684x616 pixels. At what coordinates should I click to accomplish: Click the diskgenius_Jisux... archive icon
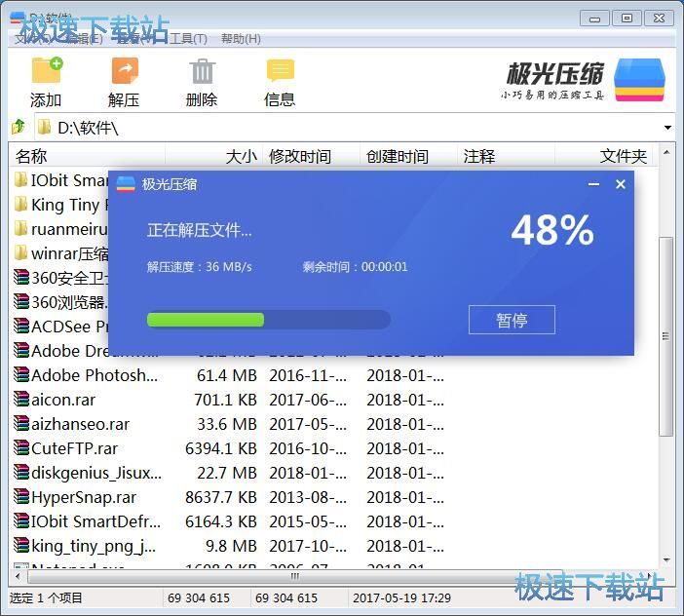click(20, 473)
